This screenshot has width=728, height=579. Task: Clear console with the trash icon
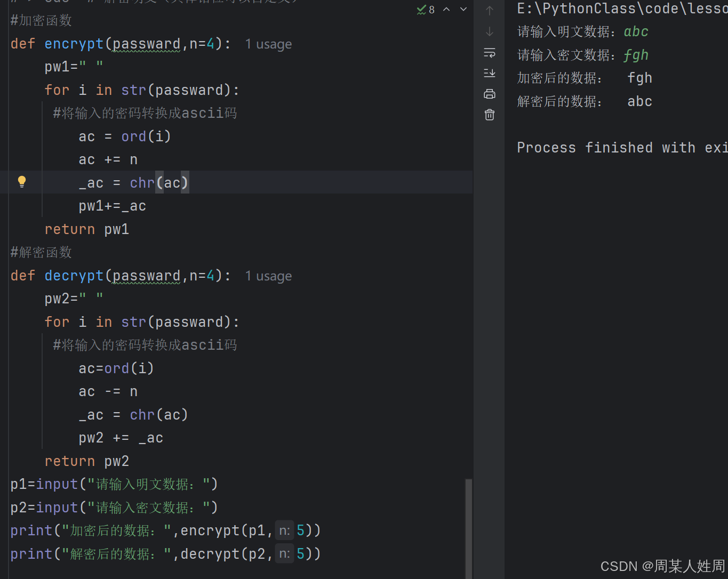[x=490, y=115]
